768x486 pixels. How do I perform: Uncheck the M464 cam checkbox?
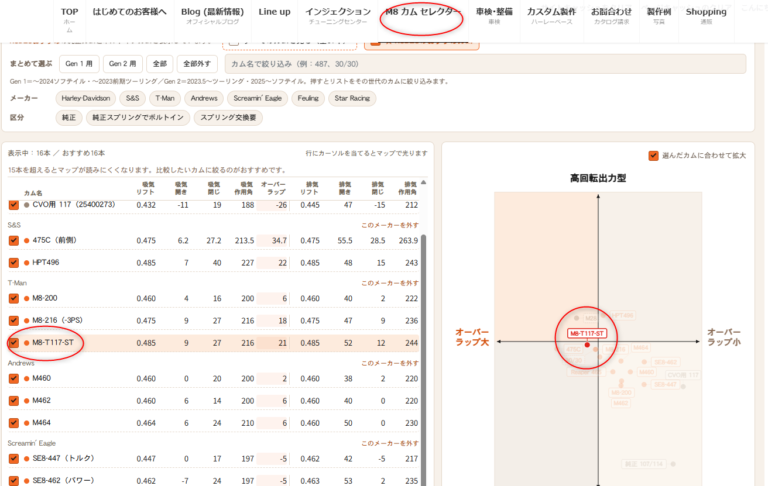pyautogui.click(x=14, y=423)
